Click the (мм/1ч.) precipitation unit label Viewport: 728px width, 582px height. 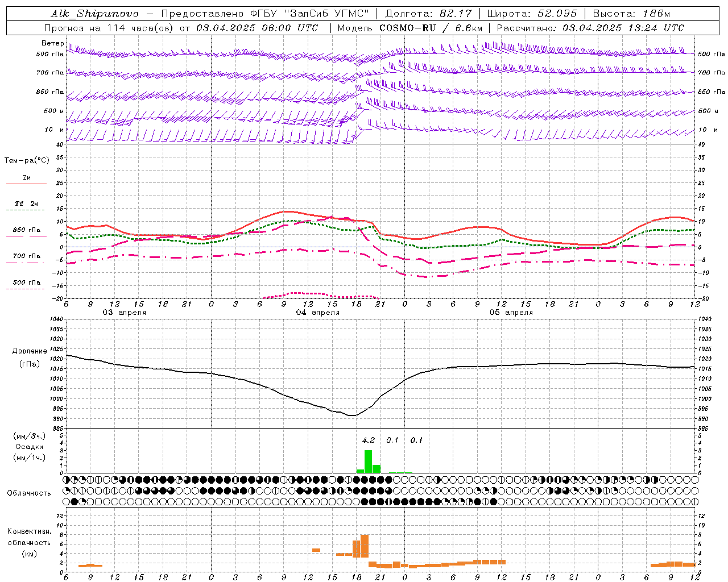[30, 458]
